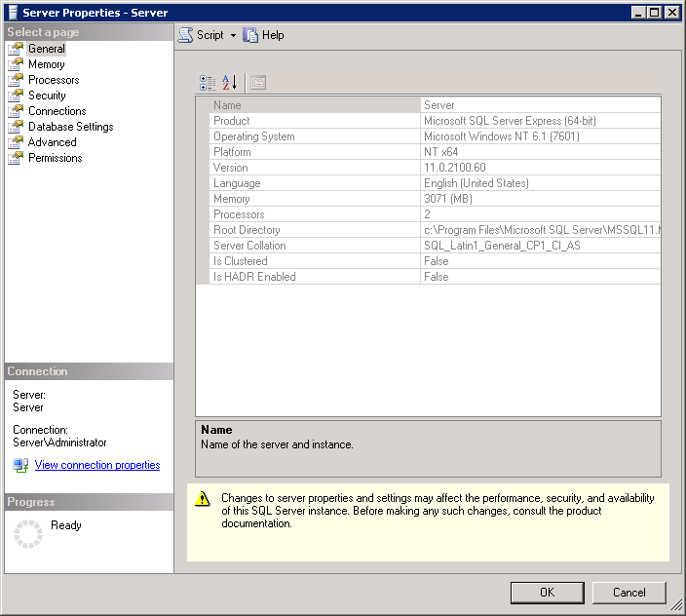Switch to the Security page label
The height and width of the screenshot is (616, 686).
(x=47, y=96)
